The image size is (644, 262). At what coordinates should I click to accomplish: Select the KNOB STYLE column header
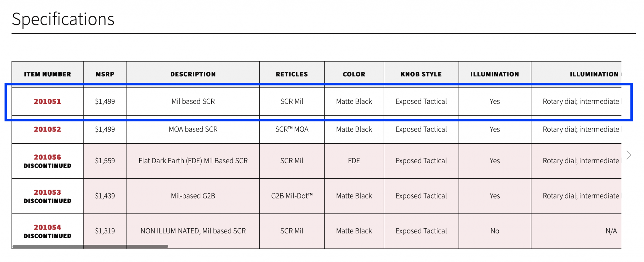click(x=421, y=74)
